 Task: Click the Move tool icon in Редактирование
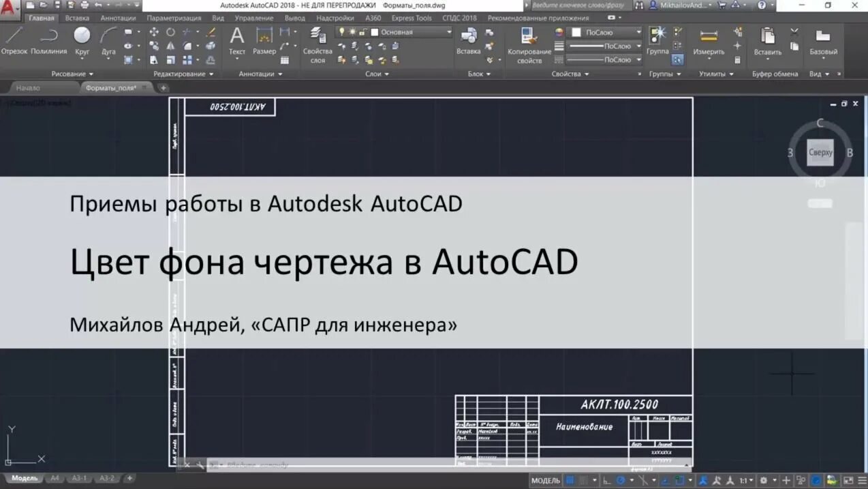[x=154, y=32]
